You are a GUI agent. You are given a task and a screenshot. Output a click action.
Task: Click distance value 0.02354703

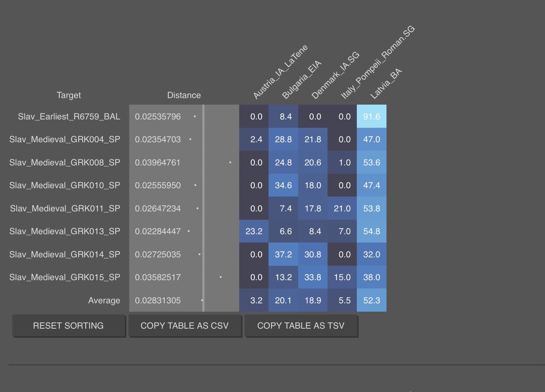pos(158,139)
